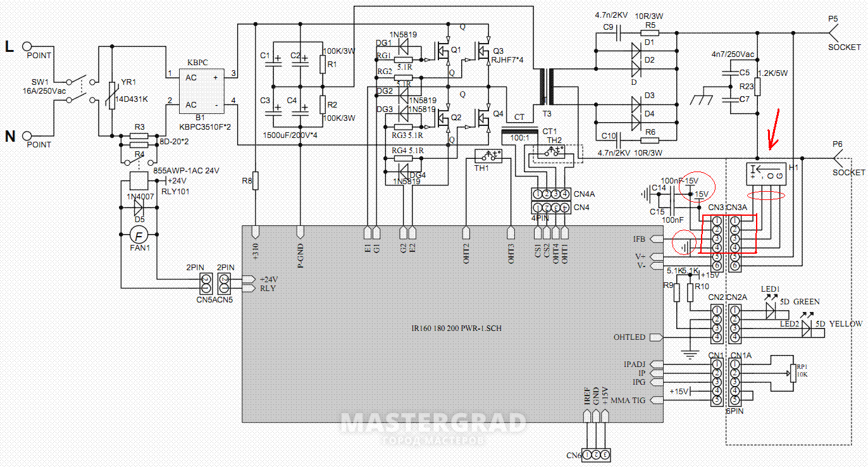
Task: Click the "MMA TIG" port label
Action: coord(628,399)
